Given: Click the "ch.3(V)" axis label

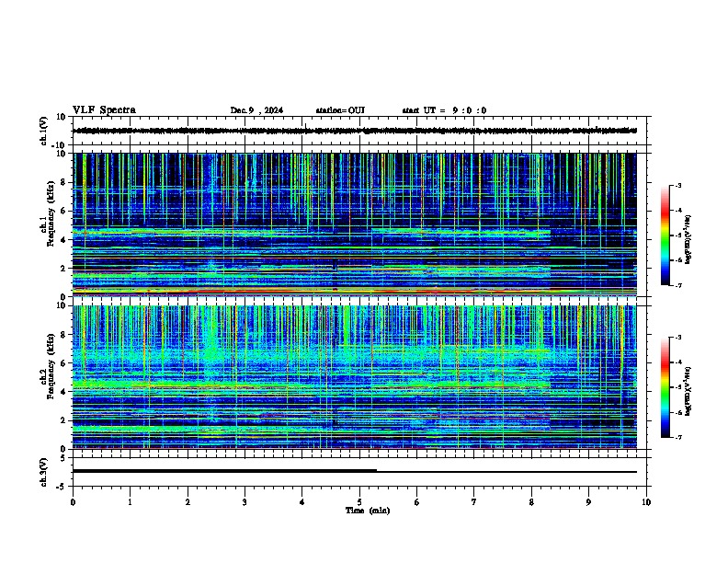Looking at the screenshot, I should (x=44, y=473).
